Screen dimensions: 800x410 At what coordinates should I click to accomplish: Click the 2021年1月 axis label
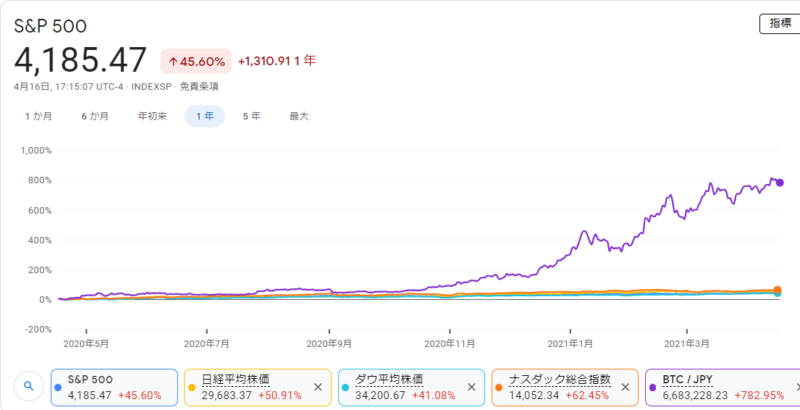pyautogui.click(x=570, y=344)
